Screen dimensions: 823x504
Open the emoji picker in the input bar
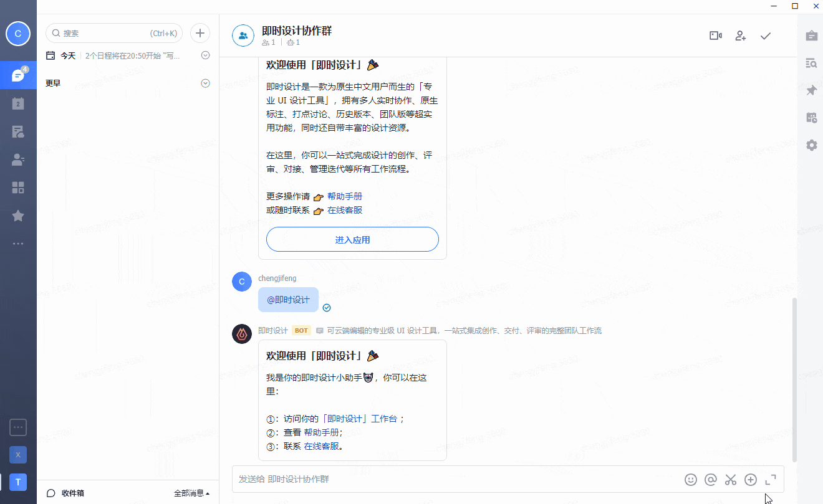[691, 480]
